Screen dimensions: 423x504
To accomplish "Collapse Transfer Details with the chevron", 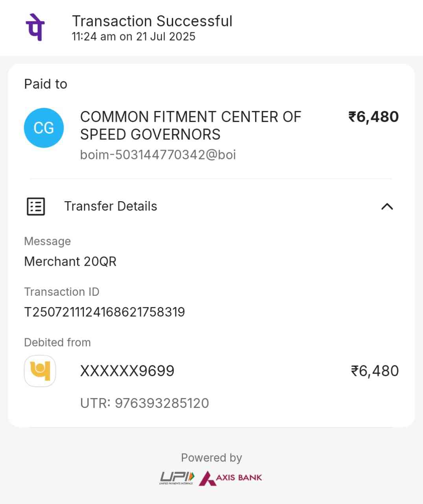I will click(x=387, y=206).
